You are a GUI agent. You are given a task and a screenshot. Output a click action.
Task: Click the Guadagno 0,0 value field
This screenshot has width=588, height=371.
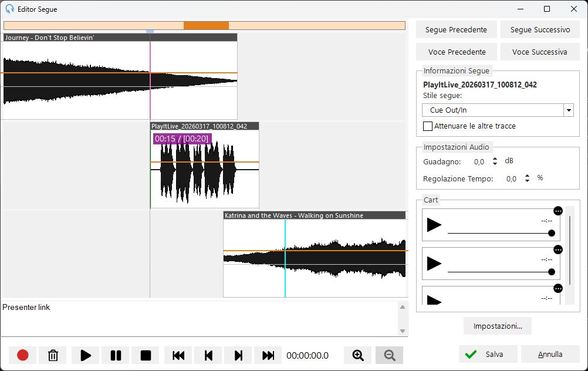pyautogui.click(x=479, y=161)
